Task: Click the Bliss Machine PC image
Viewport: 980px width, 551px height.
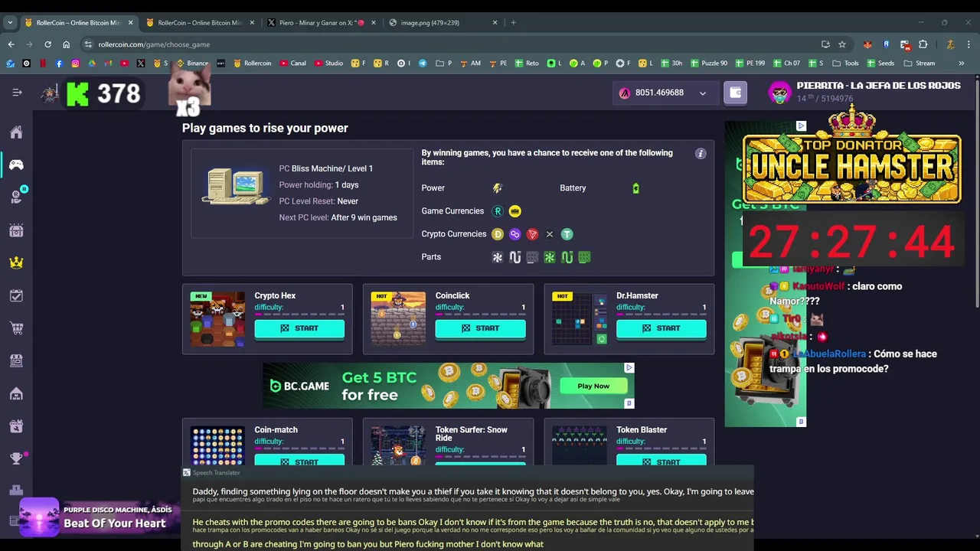Action: (x=236, y=186)
